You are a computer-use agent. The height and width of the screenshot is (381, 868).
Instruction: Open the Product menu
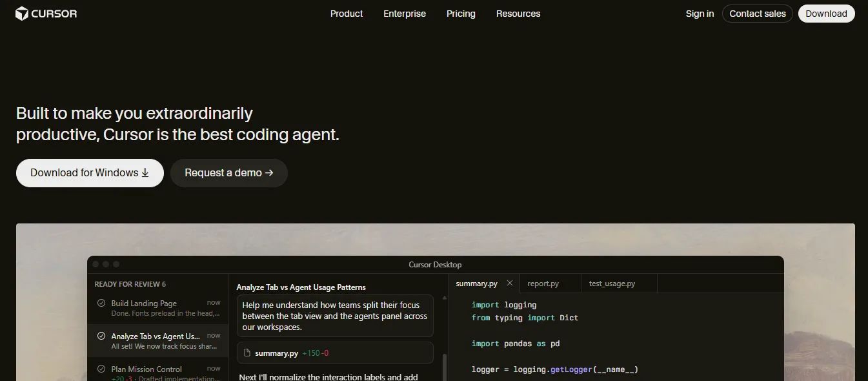click(x=347, y=14)
